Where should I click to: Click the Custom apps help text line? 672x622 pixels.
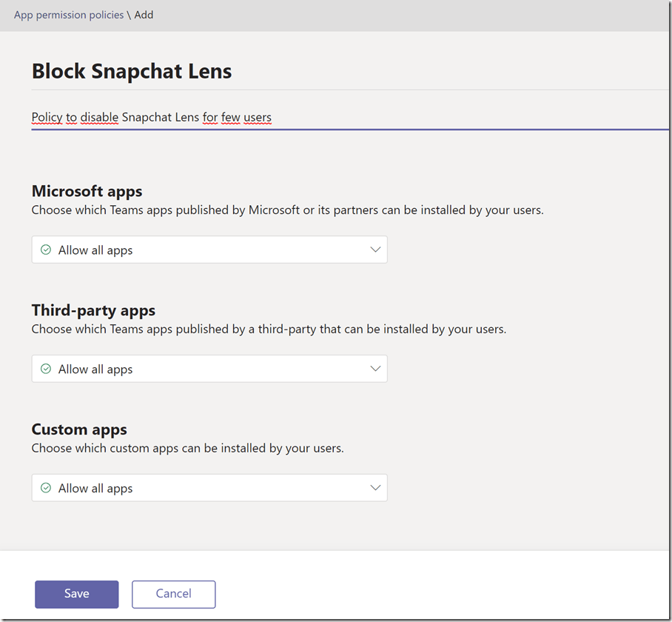(x=187, y=448)
